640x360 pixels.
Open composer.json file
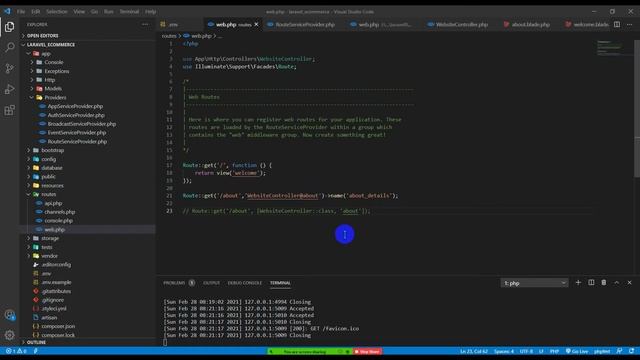[58, 326]
